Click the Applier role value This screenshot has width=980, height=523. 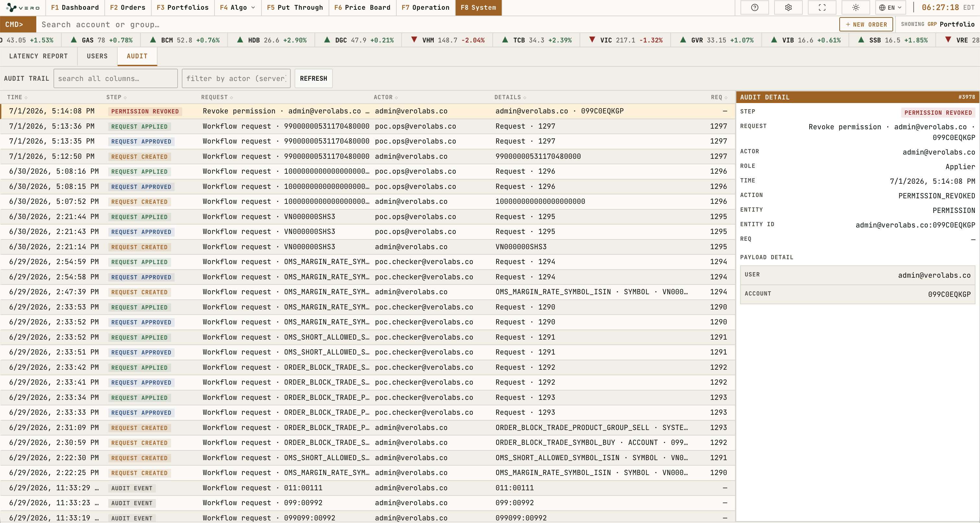click(x=960, y=167)
